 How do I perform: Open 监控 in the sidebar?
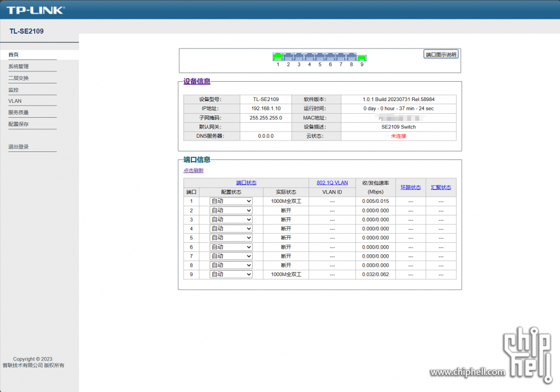[x=14, y=90]
